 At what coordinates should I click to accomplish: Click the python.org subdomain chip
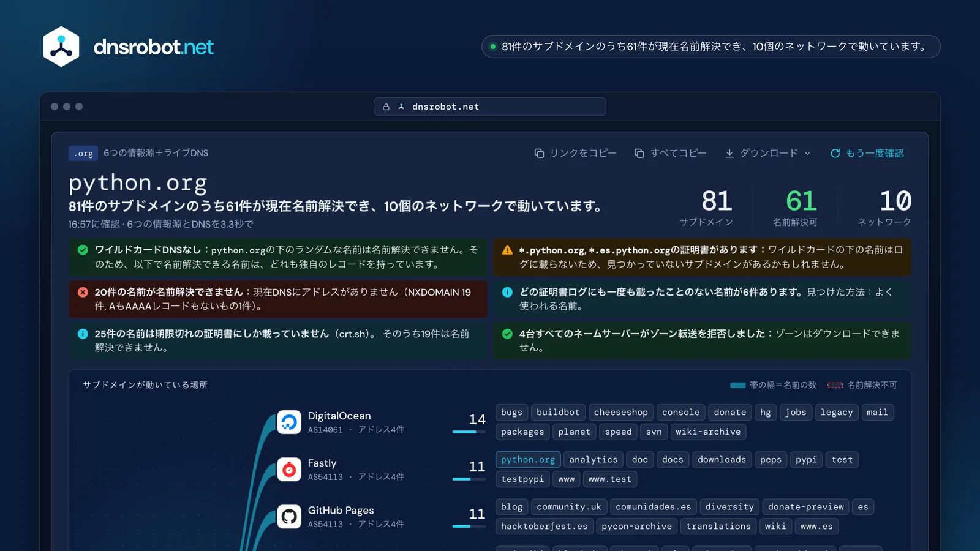528,460
